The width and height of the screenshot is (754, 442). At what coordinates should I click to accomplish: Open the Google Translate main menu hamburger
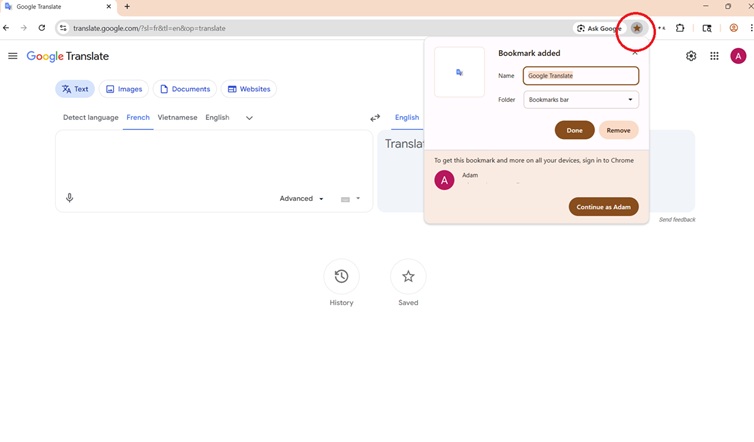[x=13, y=56]
